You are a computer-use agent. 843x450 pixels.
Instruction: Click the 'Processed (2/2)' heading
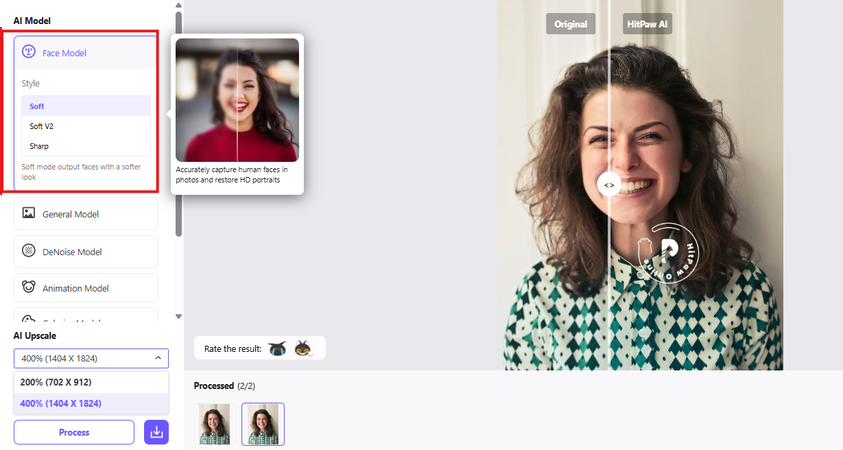(224, 385)
